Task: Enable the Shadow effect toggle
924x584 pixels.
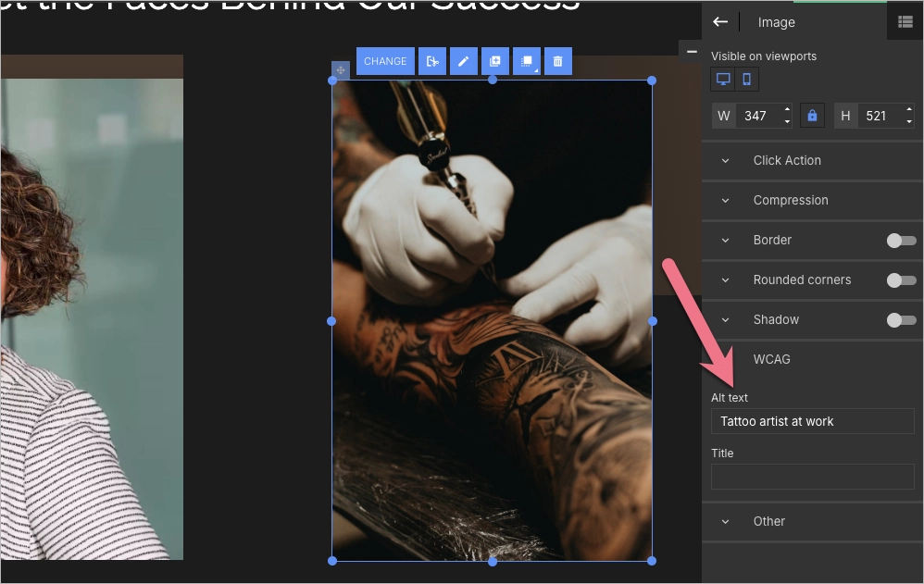Action: pyautogui.click(x=899, y=319)
